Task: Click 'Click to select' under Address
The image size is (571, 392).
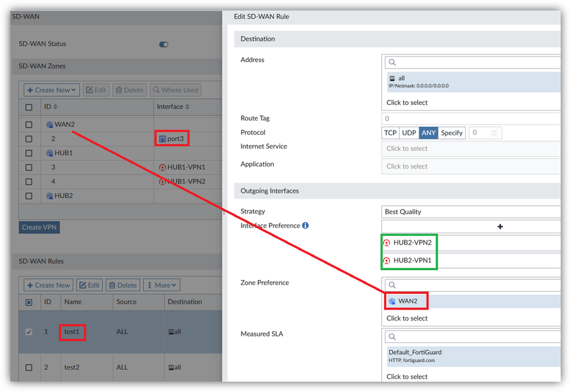Action: click(407, 102)
